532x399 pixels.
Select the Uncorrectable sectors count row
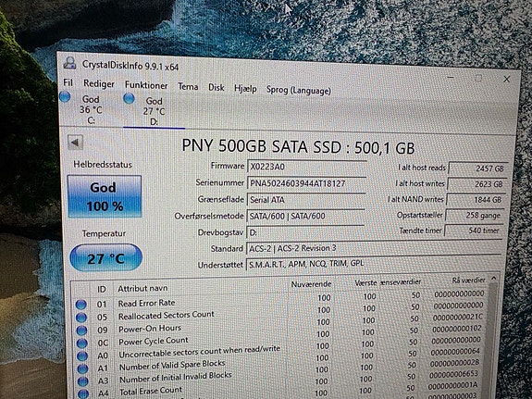[280, 349]
